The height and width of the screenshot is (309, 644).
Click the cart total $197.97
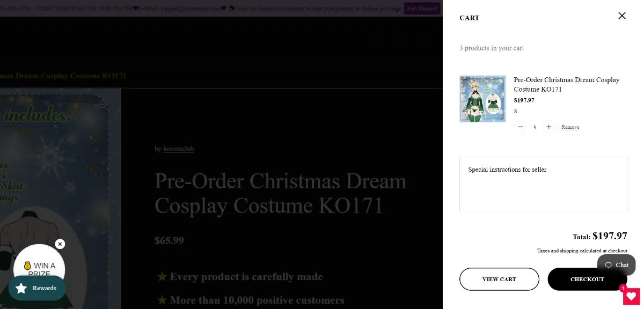coord(610,236)
